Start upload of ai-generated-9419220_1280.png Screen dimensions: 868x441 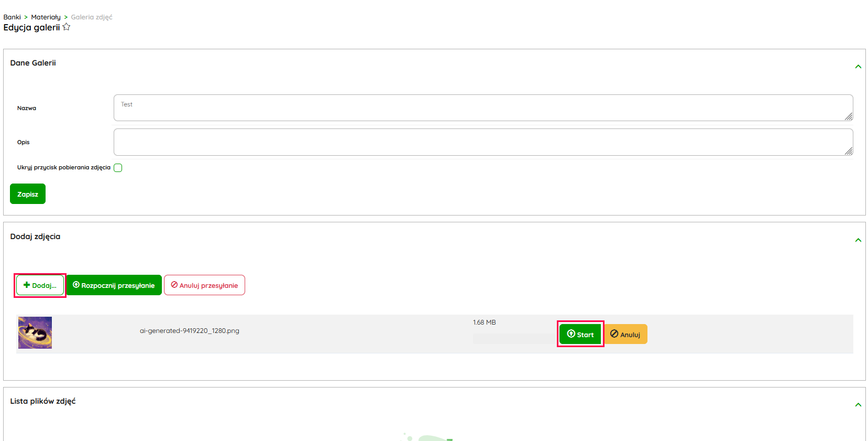[x=580, y=334]
